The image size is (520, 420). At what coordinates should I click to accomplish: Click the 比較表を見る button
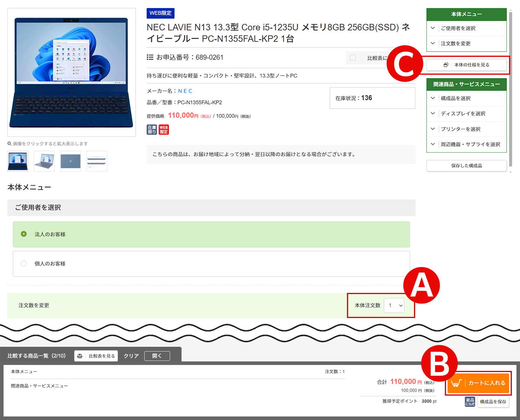click(96, 356)
